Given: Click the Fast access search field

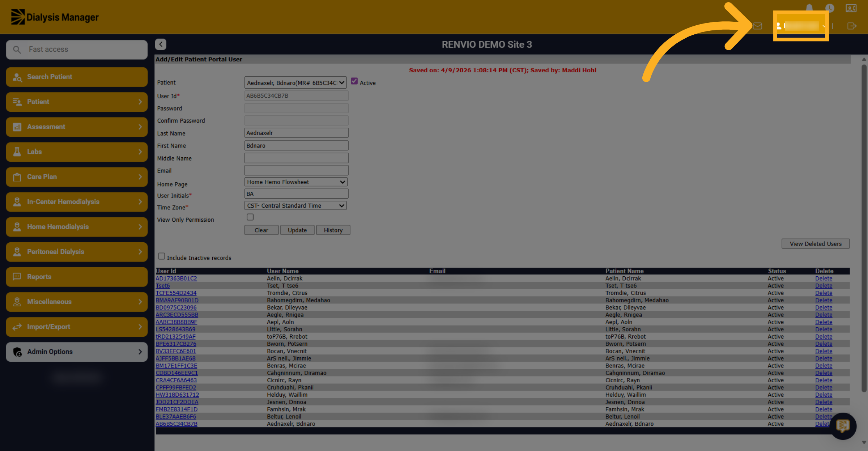Looking at the screenshot, I should tap(77, 49).
